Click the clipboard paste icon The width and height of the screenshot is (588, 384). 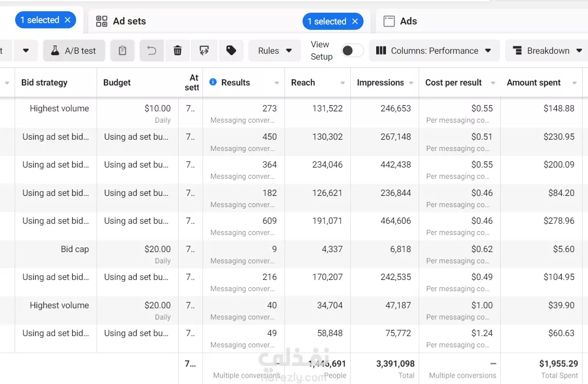pos(122,51)
